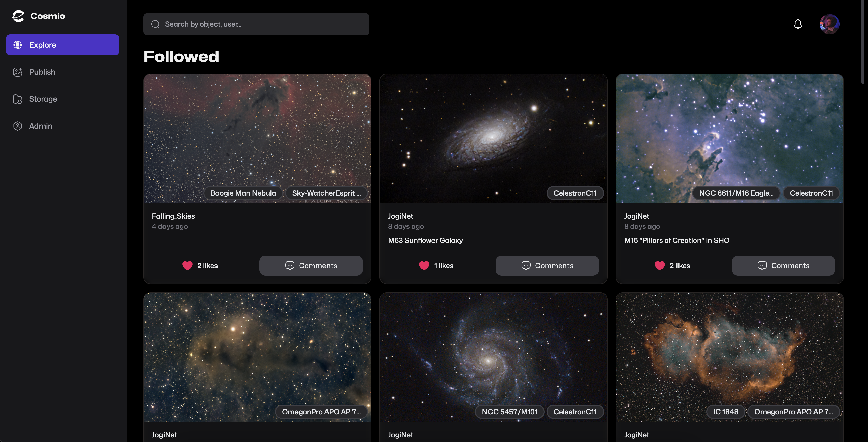
Task: Open Comments on M16 Pillars of Creation
Action: tap(783, 266)
